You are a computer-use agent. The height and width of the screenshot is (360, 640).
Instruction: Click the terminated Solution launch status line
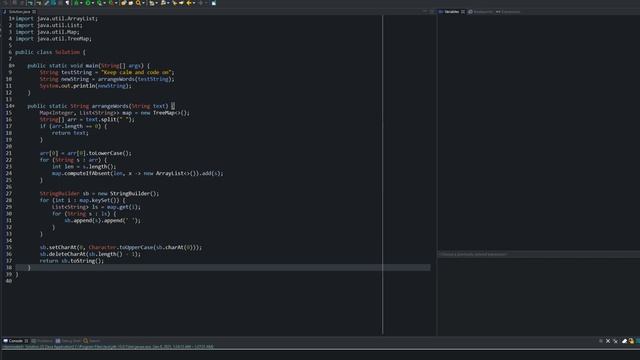108,347
